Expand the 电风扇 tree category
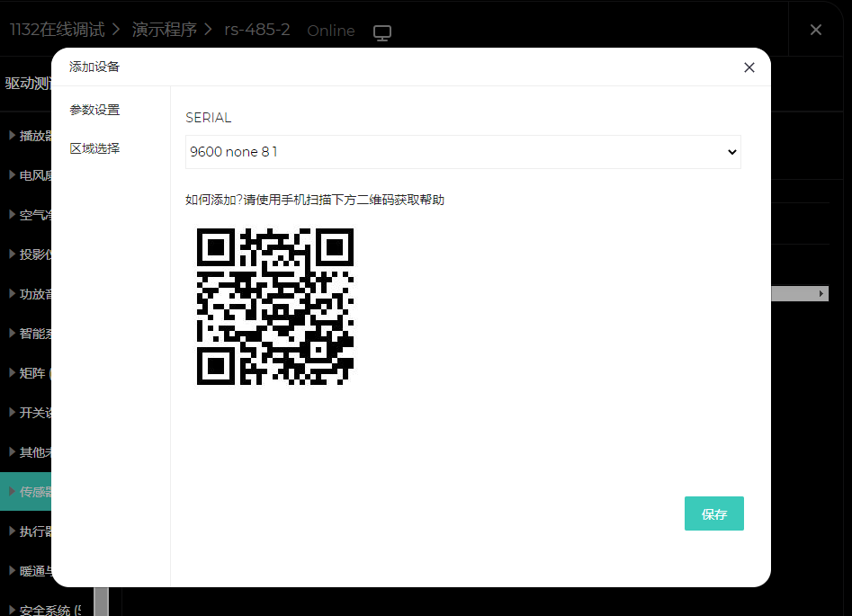 coord(12,175)
